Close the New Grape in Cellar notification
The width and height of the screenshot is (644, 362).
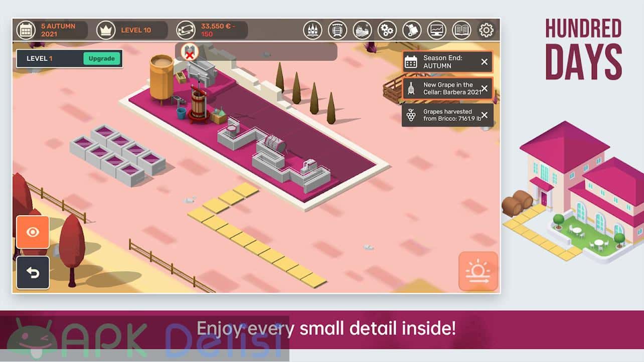[484, 89]
